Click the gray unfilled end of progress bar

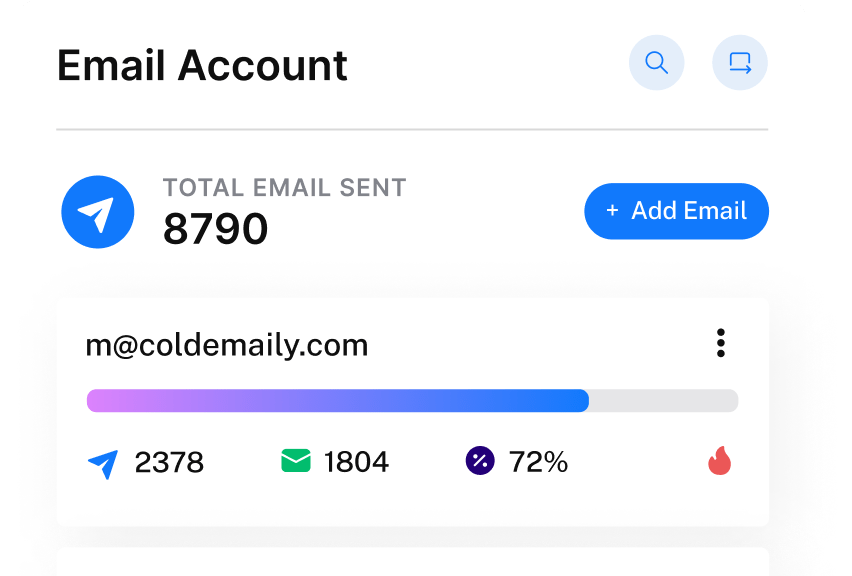coord(663,401)
